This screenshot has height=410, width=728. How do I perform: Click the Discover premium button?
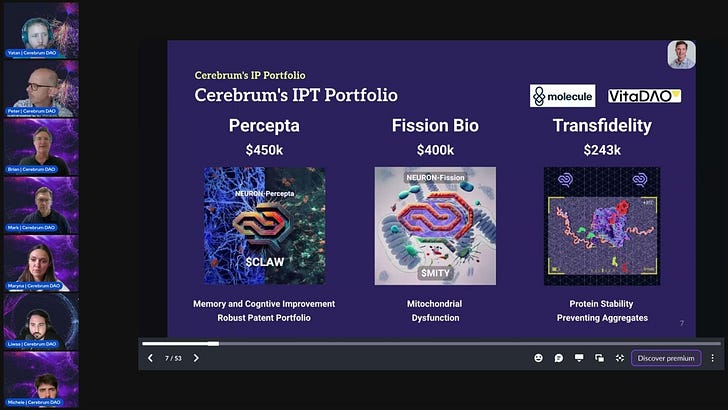[x=666, y=358]
